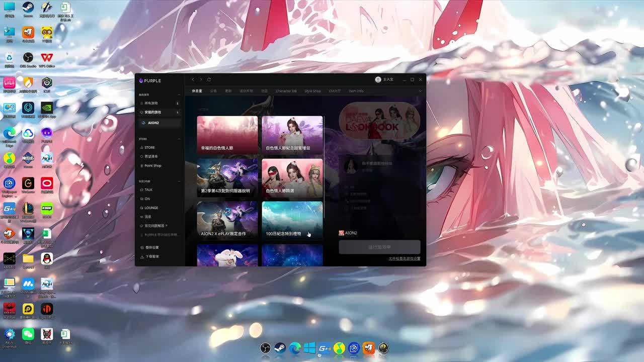
Task: Open Point Shop from the sidebar
Action: [x=152, y=166]
